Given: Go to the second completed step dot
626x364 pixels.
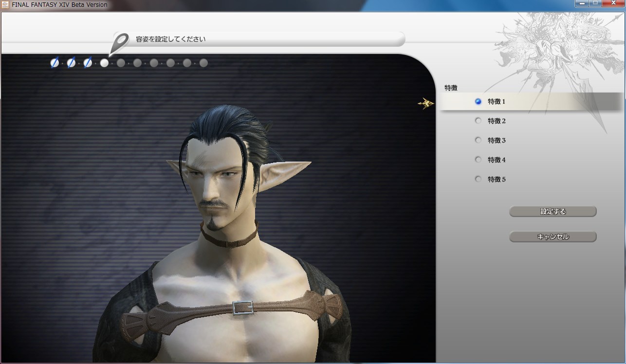Looking at the screenshot, I should tap(71, 63).
